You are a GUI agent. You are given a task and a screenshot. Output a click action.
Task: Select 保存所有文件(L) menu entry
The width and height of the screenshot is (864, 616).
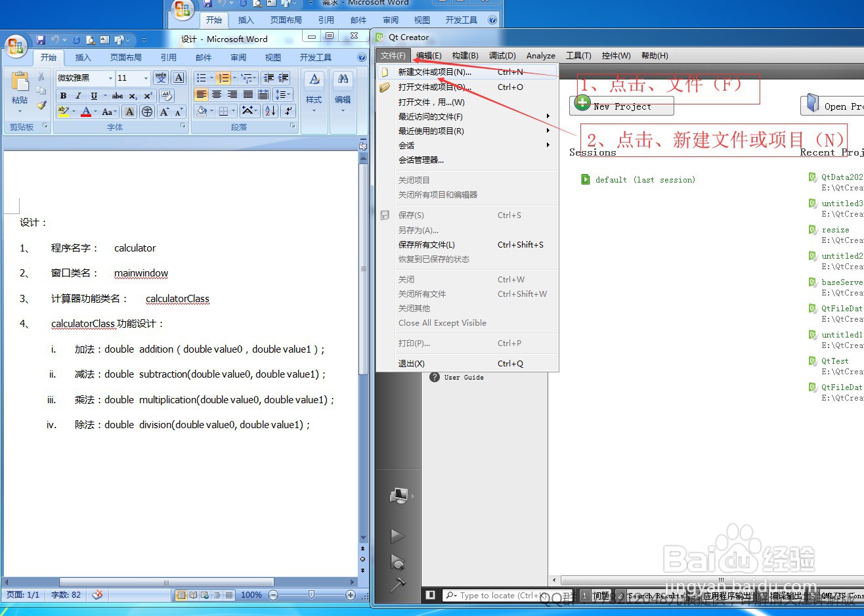pos(467,245)
